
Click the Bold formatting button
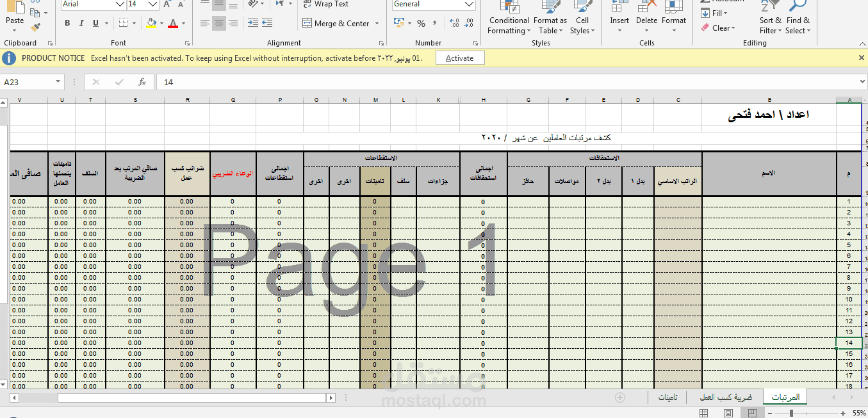coord(67,24)
